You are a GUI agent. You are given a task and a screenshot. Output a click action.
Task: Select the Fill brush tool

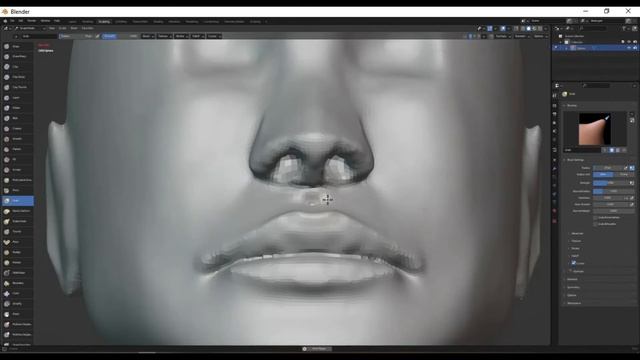(17, 159)
